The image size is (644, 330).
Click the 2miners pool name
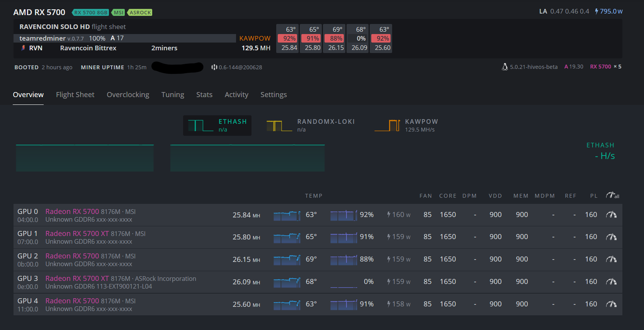pyautogui.click(x=164, y=48)
